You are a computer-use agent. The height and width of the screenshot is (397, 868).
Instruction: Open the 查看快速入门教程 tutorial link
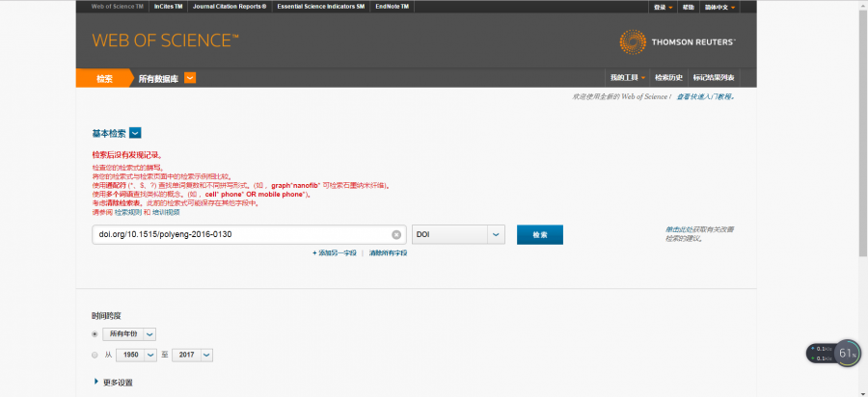tap(705, 96)
